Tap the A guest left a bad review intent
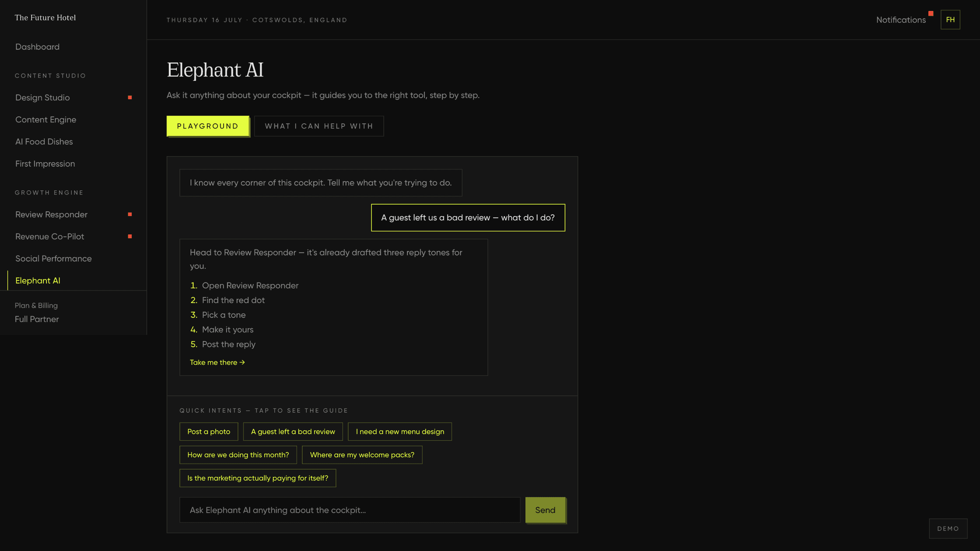The image size is (980, 551). 293,432
